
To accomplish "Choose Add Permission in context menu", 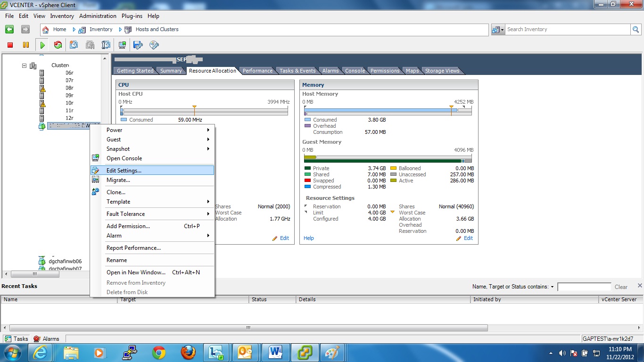I will (x=152, y=226).
